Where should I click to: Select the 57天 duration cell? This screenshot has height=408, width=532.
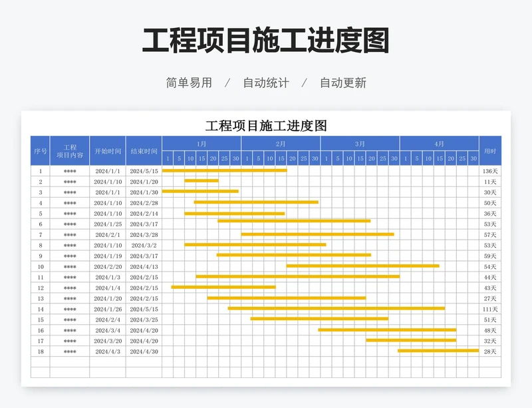point(490,235)
